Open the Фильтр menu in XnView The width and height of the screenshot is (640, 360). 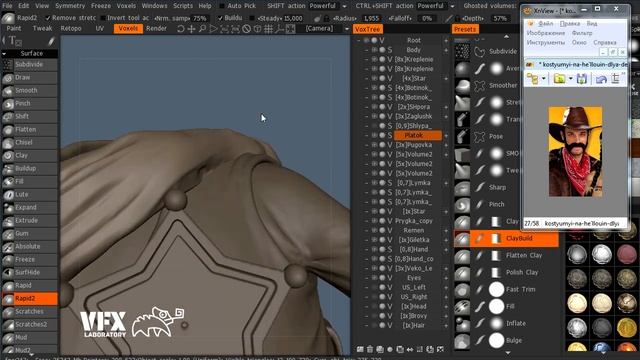[582, 33]
